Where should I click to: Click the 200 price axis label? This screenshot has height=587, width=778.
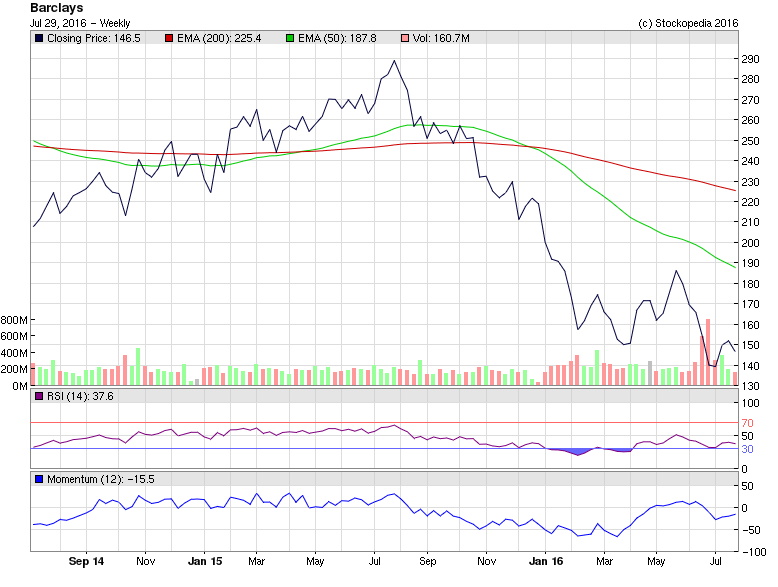click(x=750, y=243)
